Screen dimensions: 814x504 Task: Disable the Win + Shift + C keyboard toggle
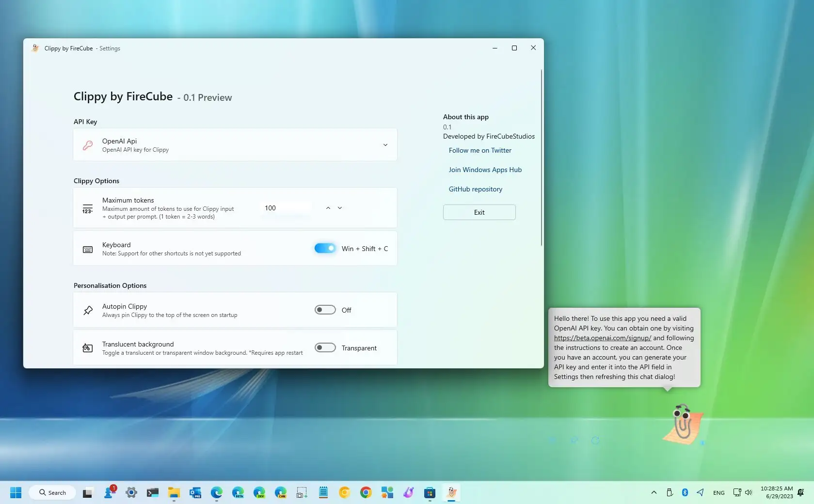click(324, 248)
